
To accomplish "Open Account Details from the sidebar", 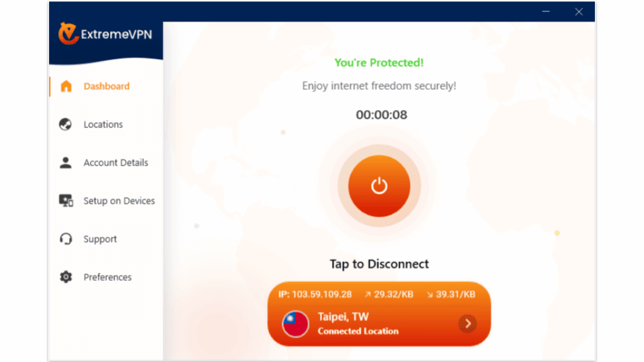I will [116, 162].
